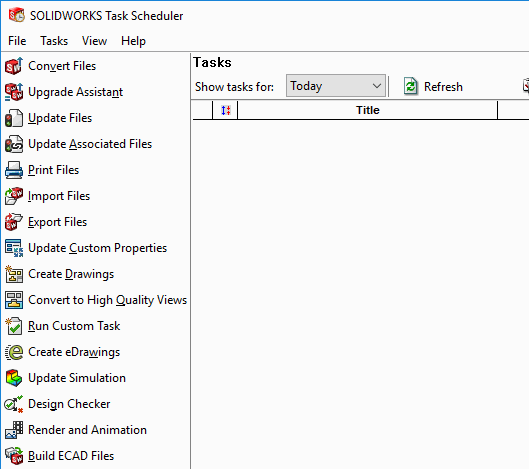This screenshot has height=469, width=529.
Task: Select the Convert Files task label
Action: [x=62, y=66]
